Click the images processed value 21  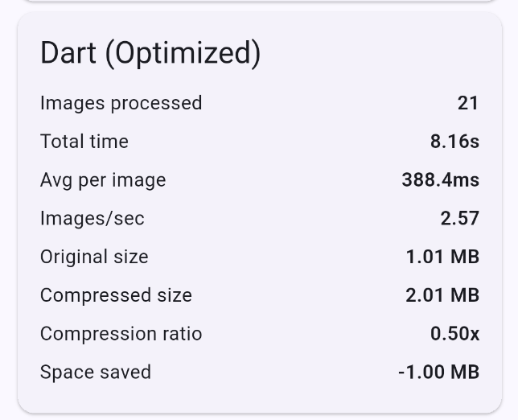point(467,103)
